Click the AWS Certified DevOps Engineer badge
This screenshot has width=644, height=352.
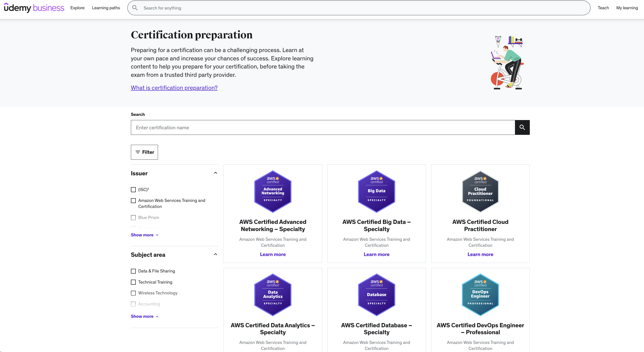pos(480,295)
